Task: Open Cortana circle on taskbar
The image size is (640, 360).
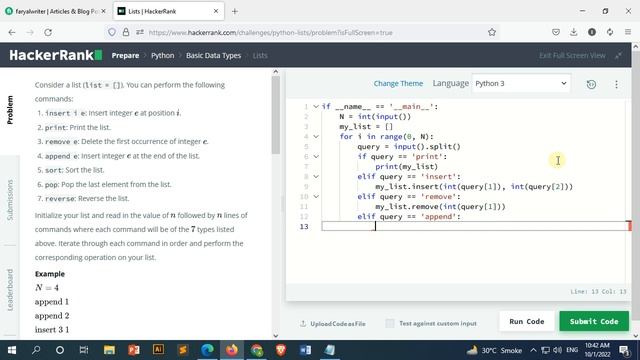Action: (60, 350)
